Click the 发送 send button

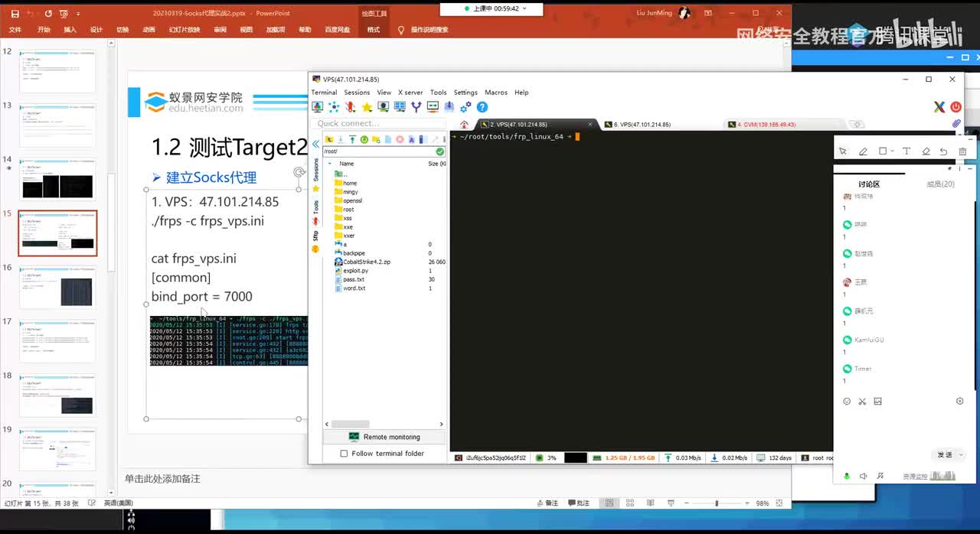point(945,454)
